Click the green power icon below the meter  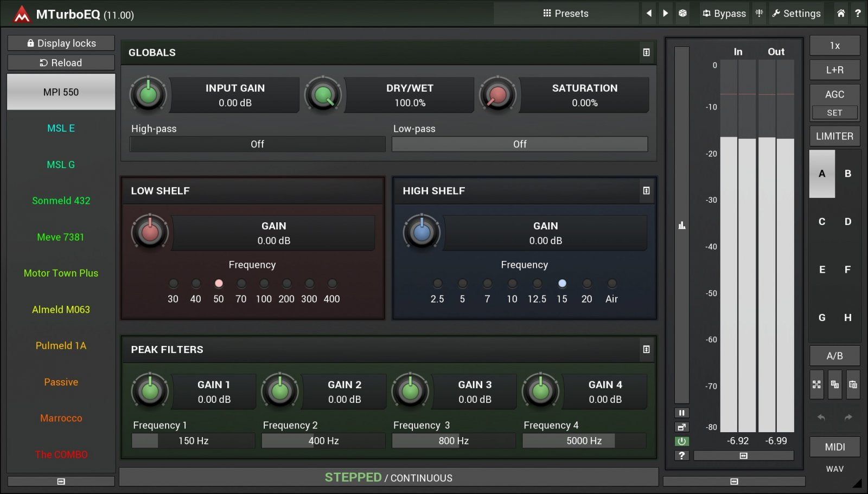click(682, 441)
